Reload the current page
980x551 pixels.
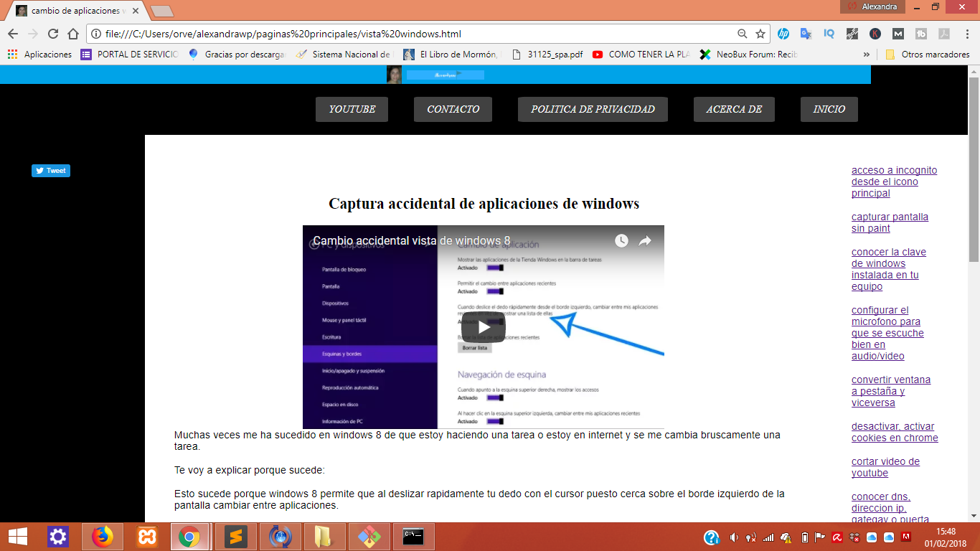click(53, 34)
